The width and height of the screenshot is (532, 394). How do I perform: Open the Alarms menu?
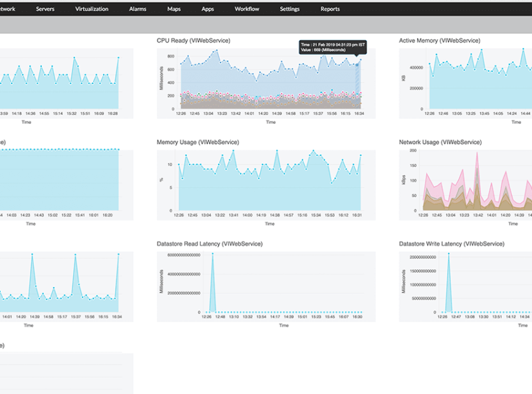138,9
